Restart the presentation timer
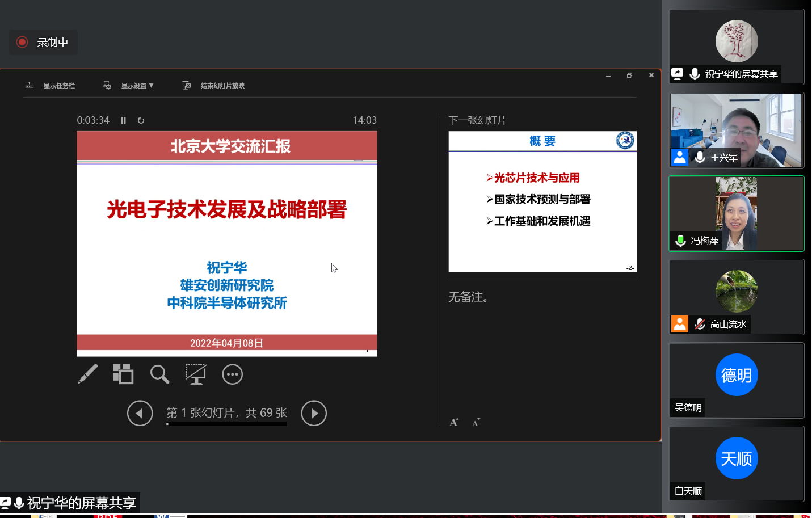Screen dimensions: 812x518 (141, 120)
